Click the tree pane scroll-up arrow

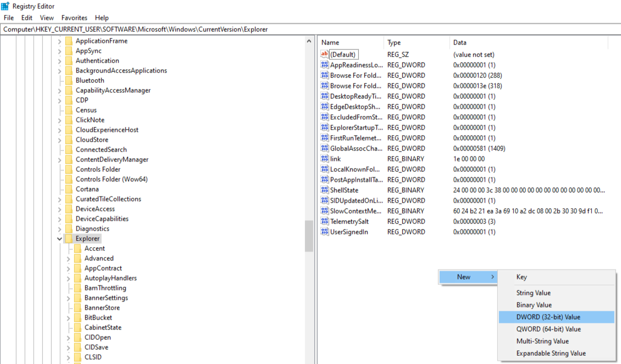tap(309, 41)
